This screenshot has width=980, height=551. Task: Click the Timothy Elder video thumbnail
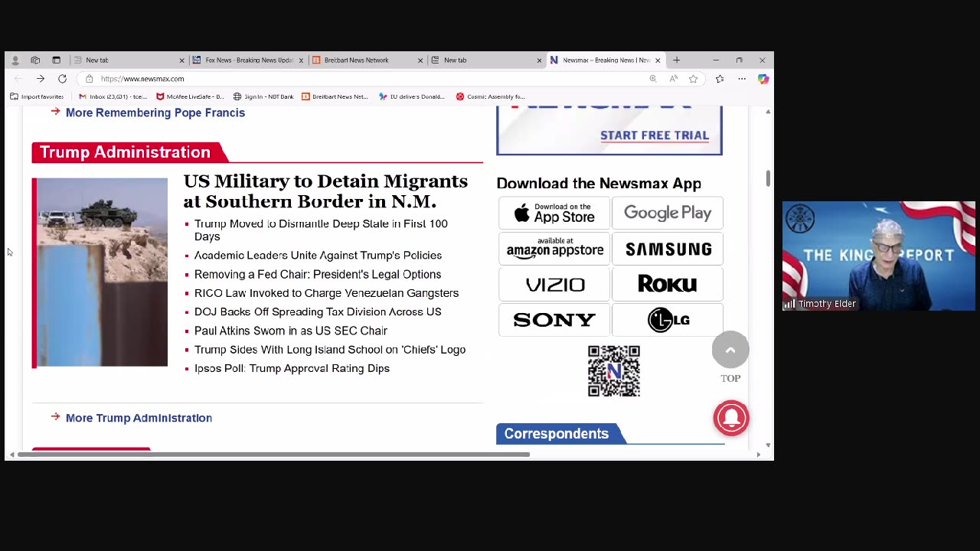coord(879,256)
